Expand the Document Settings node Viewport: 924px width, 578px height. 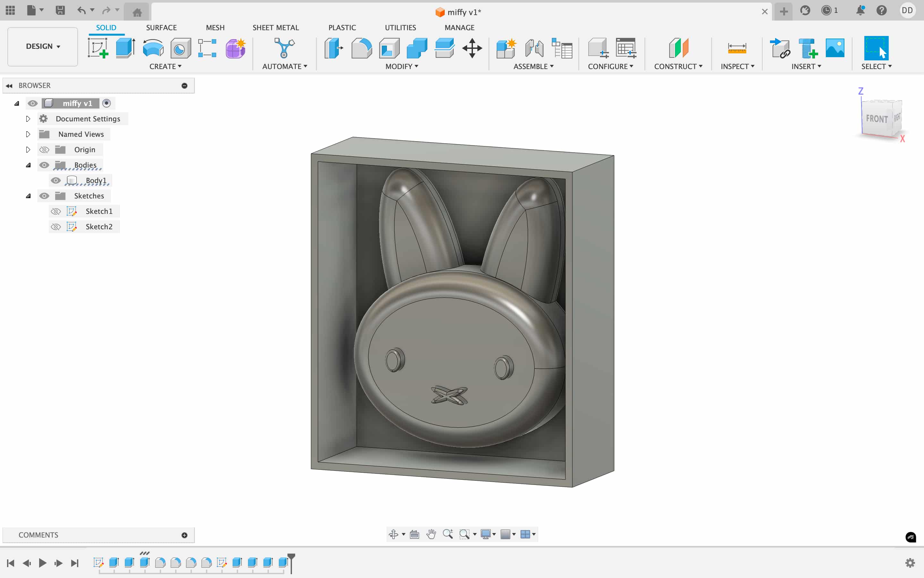tap(28, 119)
